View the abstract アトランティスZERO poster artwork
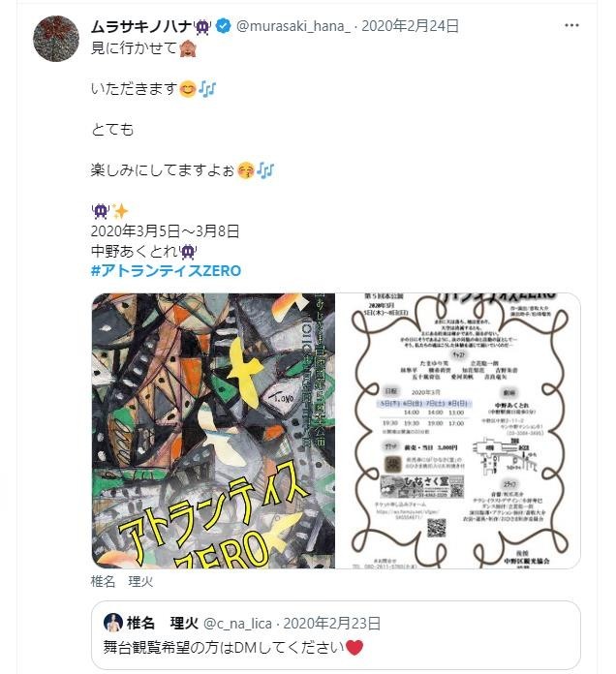 (x=213, y=431)
